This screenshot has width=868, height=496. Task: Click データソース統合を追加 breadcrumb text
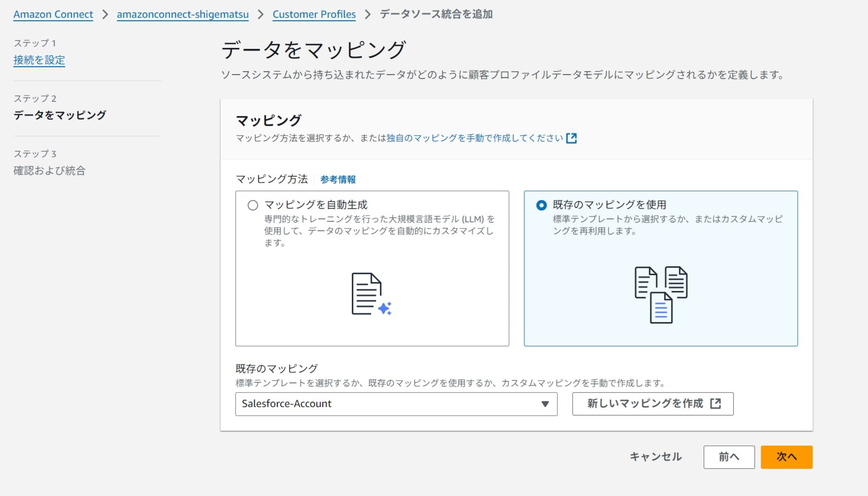click(436, 14)
